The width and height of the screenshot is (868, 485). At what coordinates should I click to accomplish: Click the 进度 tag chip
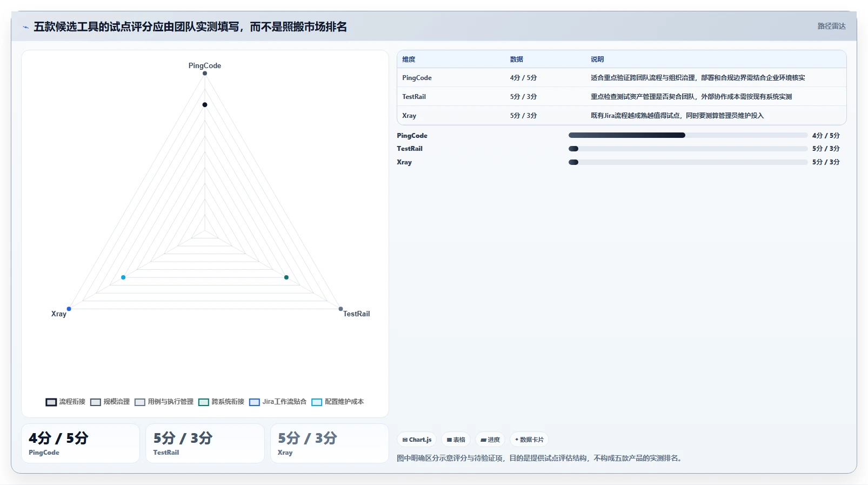click(x=490, y=440)
